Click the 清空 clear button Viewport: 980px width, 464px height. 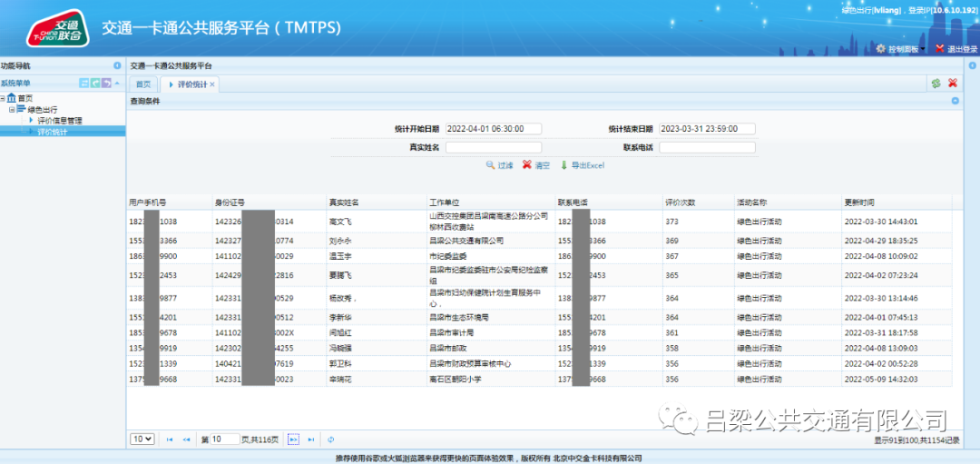click(536, 165)
